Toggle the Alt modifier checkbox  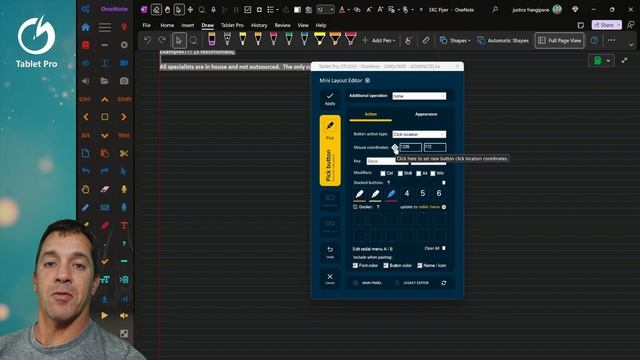pos(419,173)
